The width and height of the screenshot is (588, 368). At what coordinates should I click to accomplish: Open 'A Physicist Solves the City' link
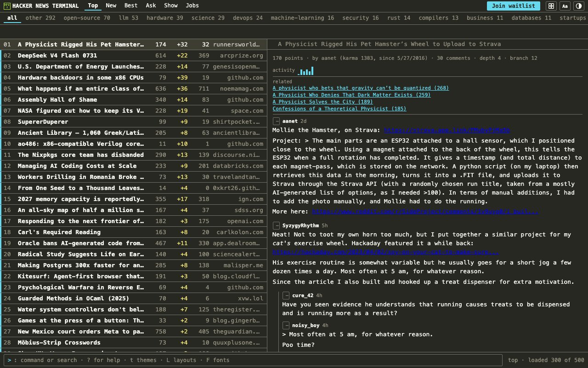click(x=322, y=102)
